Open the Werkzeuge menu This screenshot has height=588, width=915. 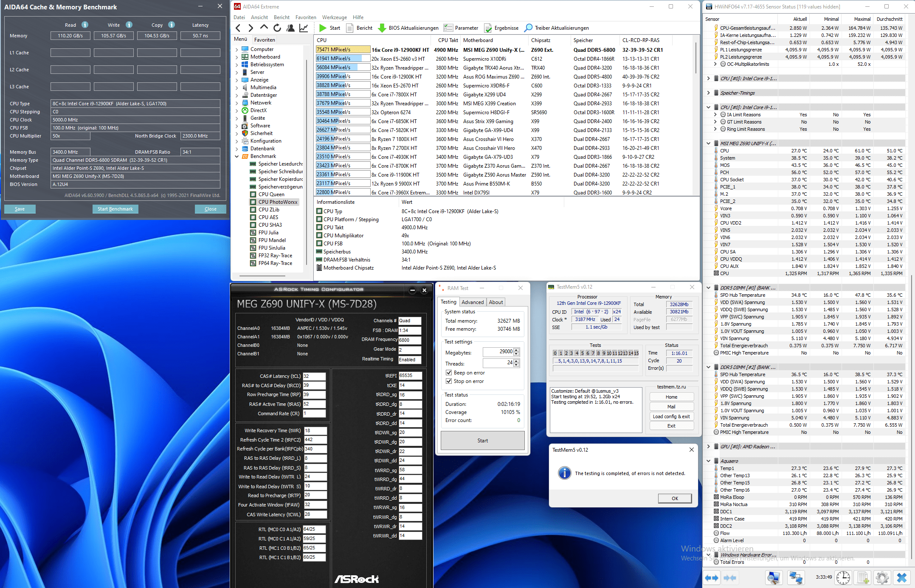(x=334, y=17)
